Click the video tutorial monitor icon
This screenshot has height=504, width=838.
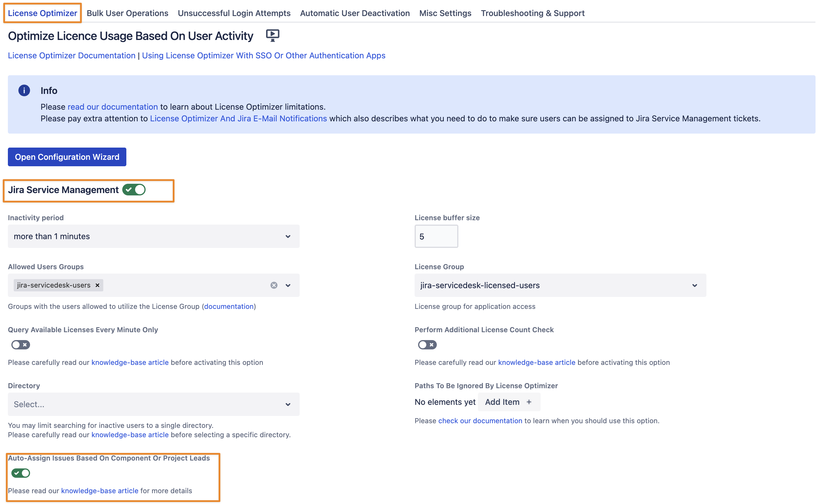click(x=273, y=36)
